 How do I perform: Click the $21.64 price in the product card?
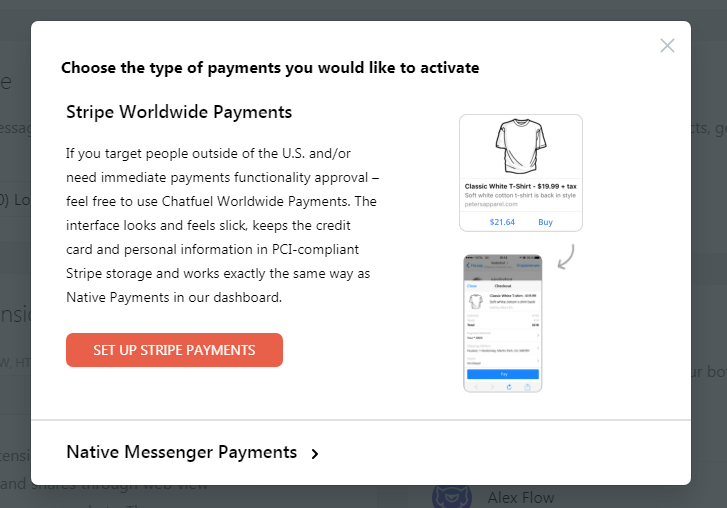(502, 221)
